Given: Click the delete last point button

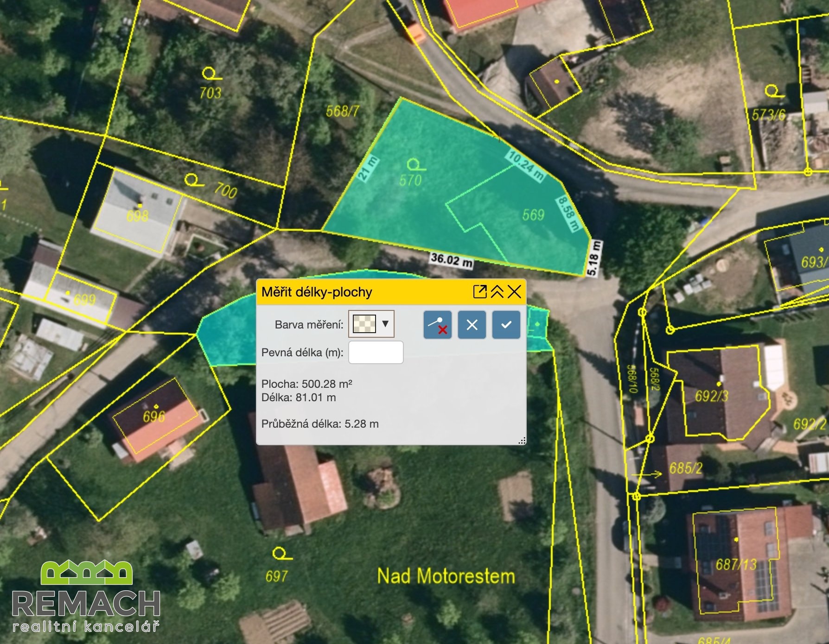Looking at the screenshot, I should pyautogui.click(x=437, y=325).
